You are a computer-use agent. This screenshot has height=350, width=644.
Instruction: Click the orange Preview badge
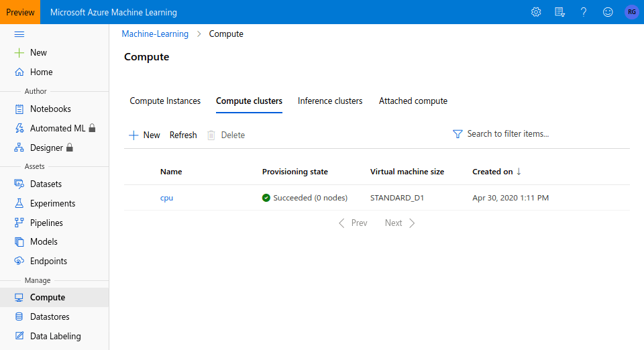click(x=20, y=12)
